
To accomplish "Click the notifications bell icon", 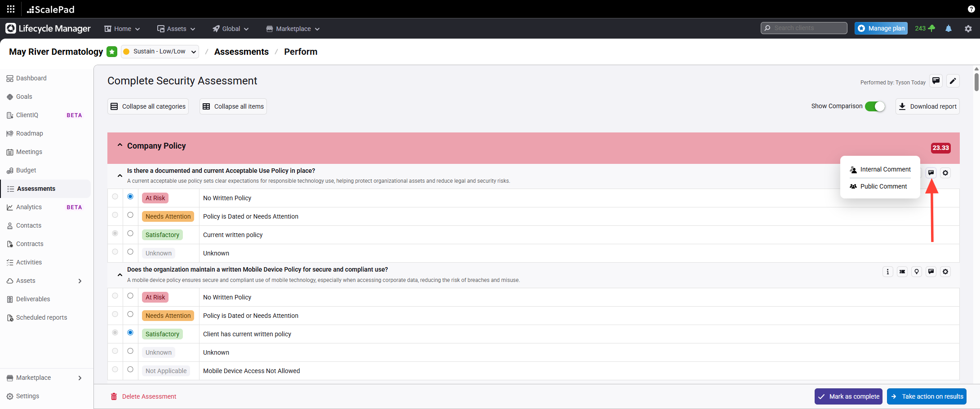I will pyautogui.click(x=949, y=28).
